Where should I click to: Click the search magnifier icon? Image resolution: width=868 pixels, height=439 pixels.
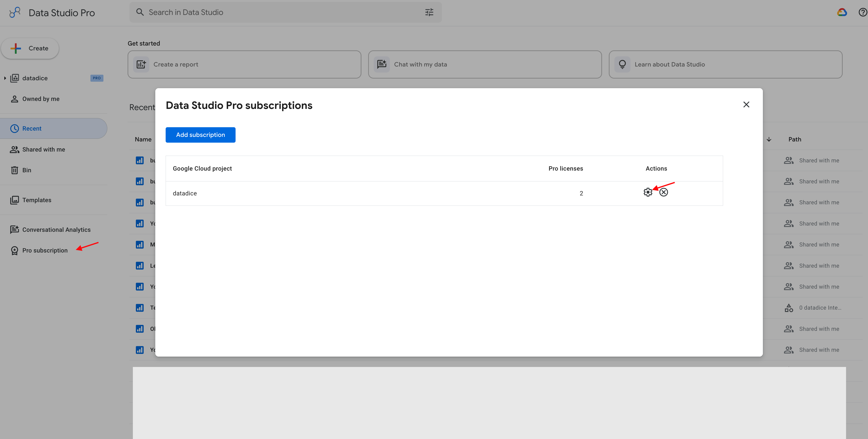[140, 12]
